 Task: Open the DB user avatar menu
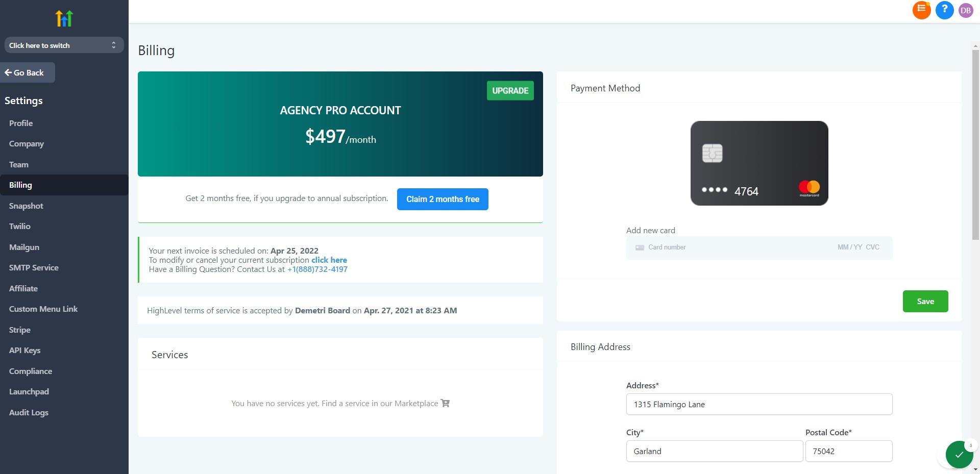[x=966, y=10]
